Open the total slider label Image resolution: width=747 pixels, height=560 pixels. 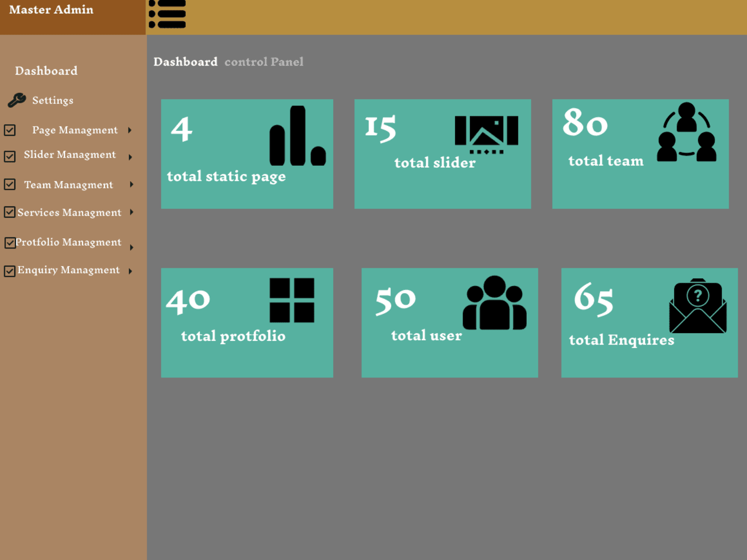point(435,163)
